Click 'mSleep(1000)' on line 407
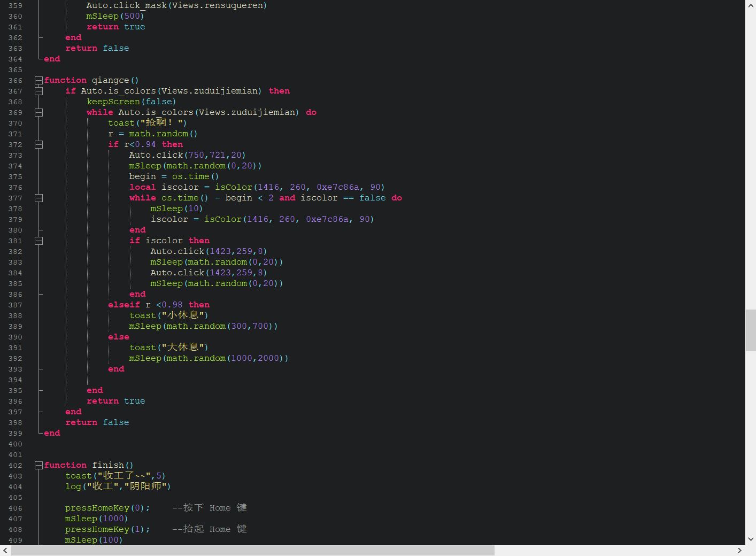The width and height of the screenshot is (756, 556). coord(97,519)
